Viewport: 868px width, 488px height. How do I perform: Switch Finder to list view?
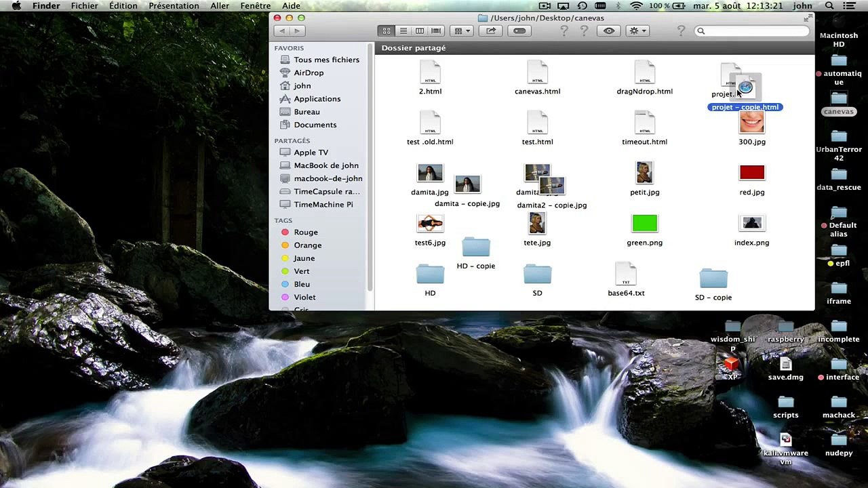[x=403, y=31]
